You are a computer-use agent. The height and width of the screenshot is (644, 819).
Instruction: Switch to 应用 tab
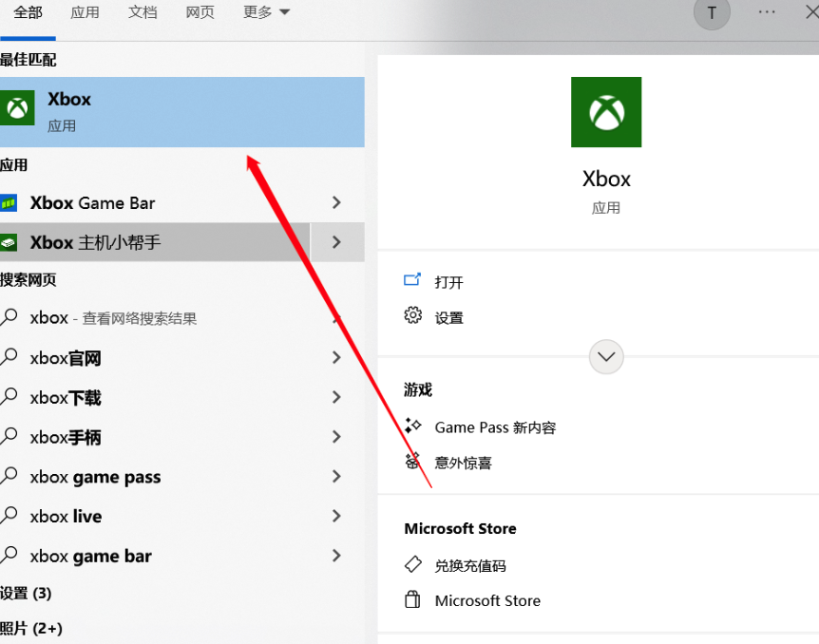pyautogui.click(x=85, y=12)
